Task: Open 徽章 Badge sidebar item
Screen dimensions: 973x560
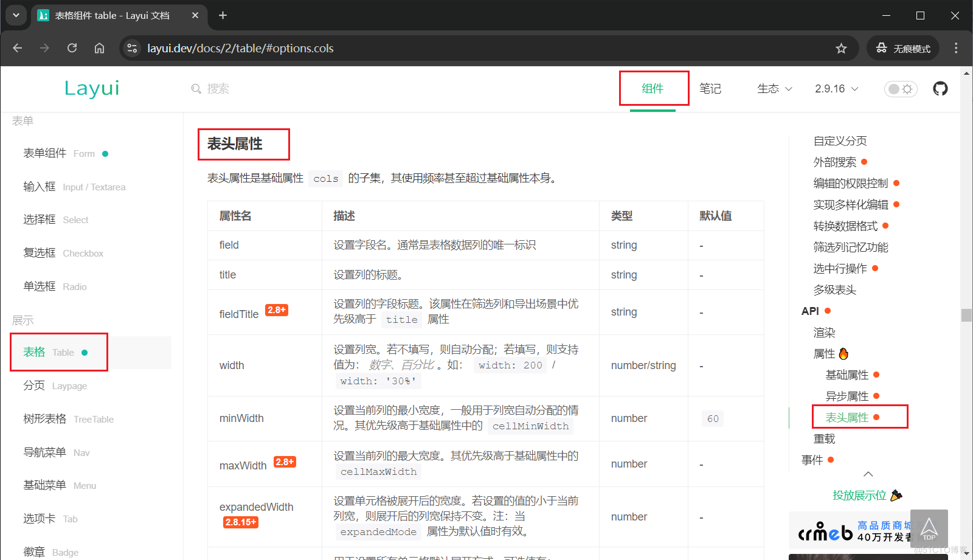Action: [50, 552]
